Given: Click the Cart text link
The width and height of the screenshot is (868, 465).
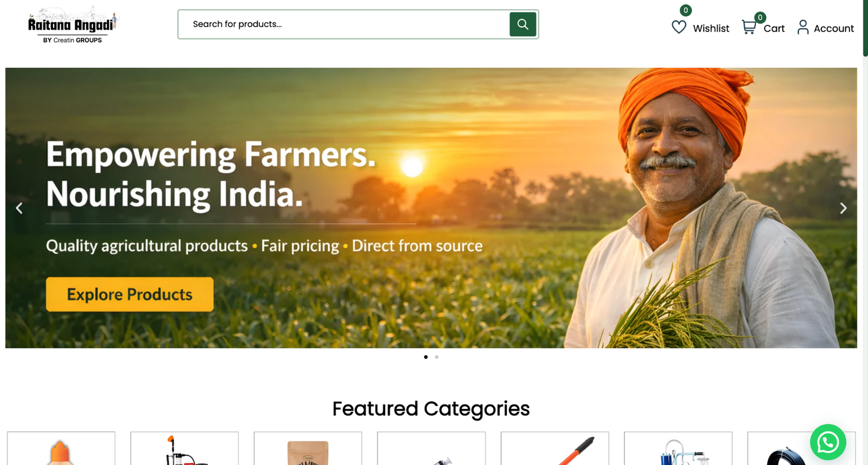Looking at the screenshot, I should pyautogui.click(x=774, y=28).
